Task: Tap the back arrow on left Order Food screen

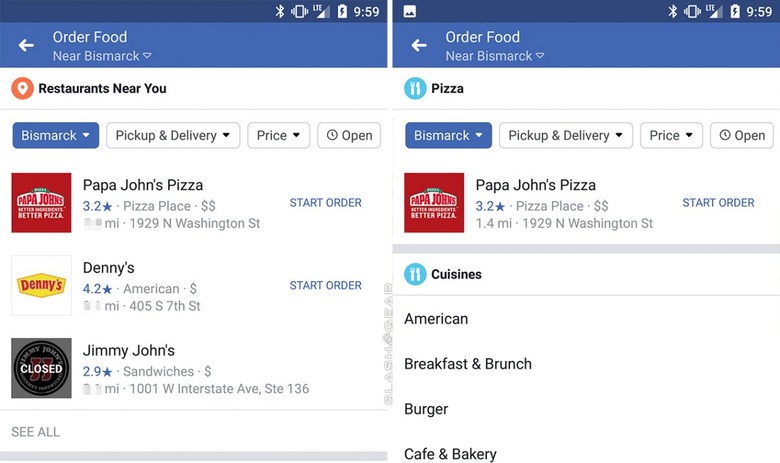Action: pyautogui.click(x=26, y=46)
